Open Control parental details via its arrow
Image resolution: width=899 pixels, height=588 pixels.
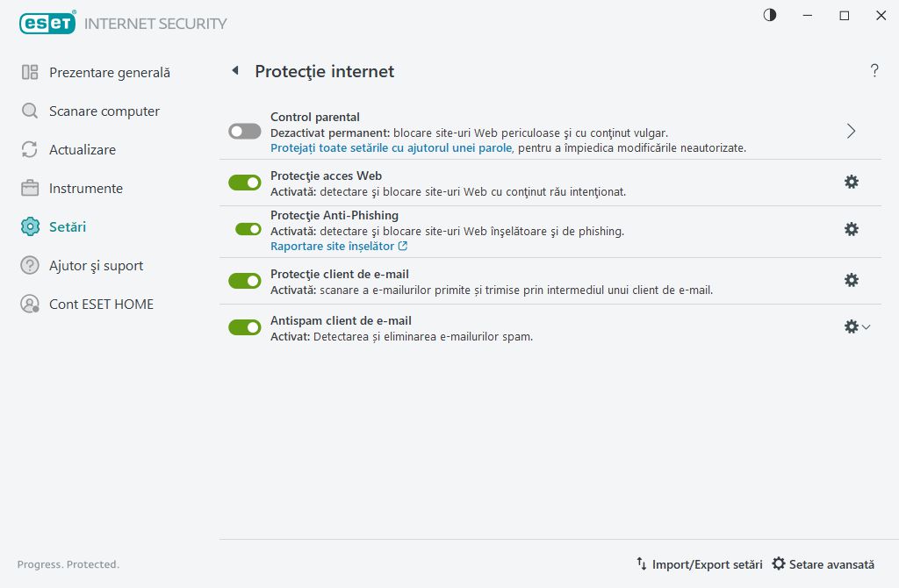pos(850,130)
